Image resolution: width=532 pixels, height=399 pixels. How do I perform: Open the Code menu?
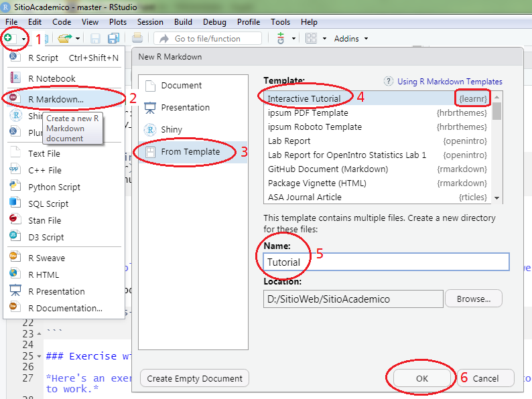point(62,22)
